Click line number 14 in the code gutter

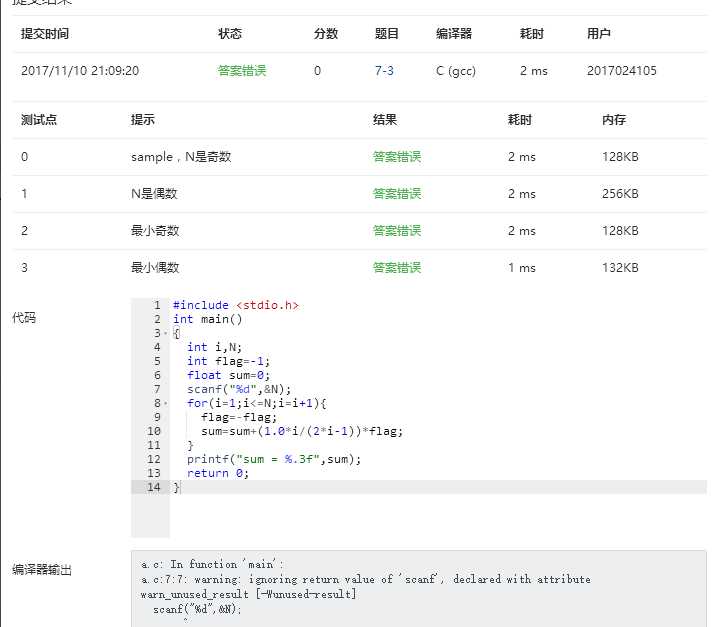153,487
